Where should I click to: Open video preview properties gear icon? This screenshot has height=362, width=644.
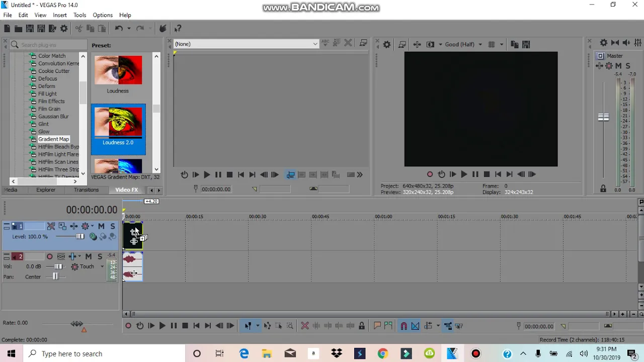(x=387, y=44)
